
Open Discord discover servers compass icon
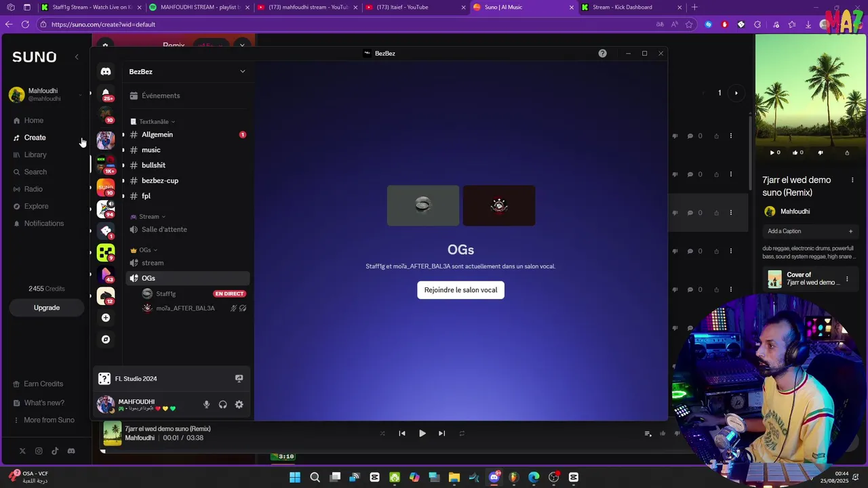(106, 339)
